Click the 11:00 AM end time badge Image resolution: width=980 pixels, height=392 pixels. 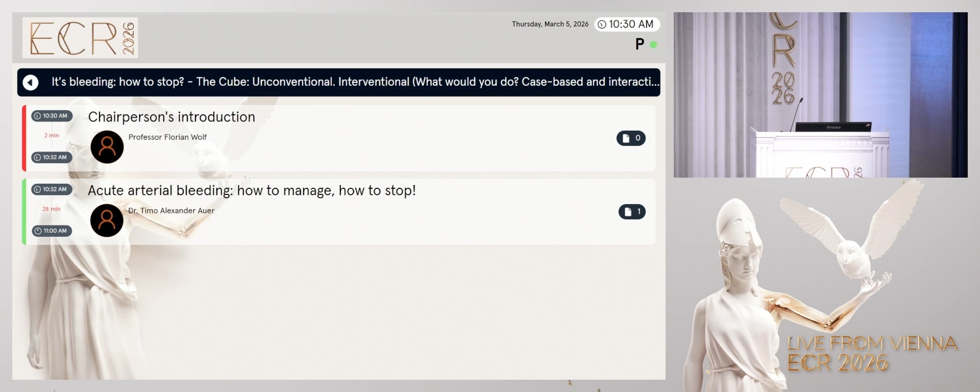(52, 231)
